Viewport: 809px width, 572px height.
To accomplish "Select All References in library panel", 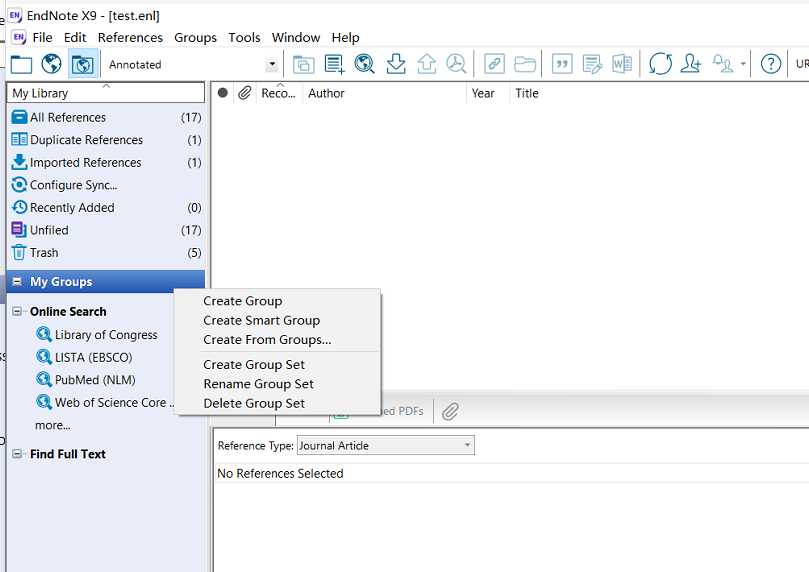I will point(106,117).
